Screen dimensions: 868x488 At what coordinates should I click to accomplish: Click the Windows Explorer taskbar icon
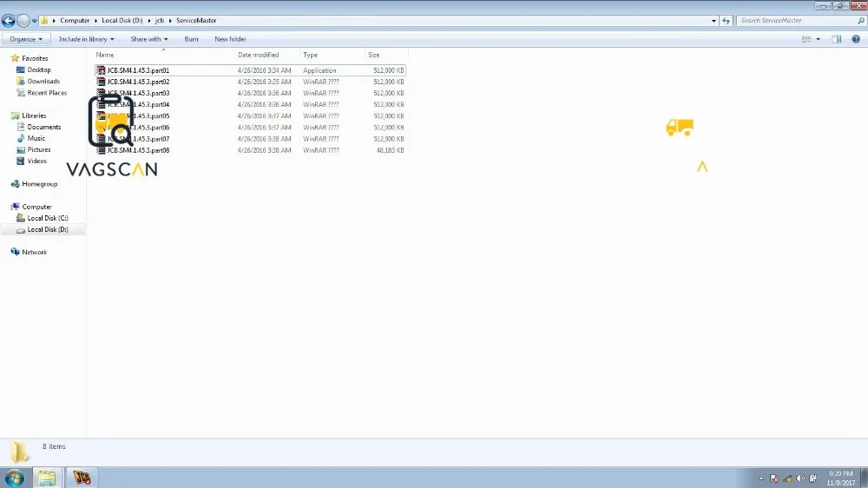tap(47, 478)
